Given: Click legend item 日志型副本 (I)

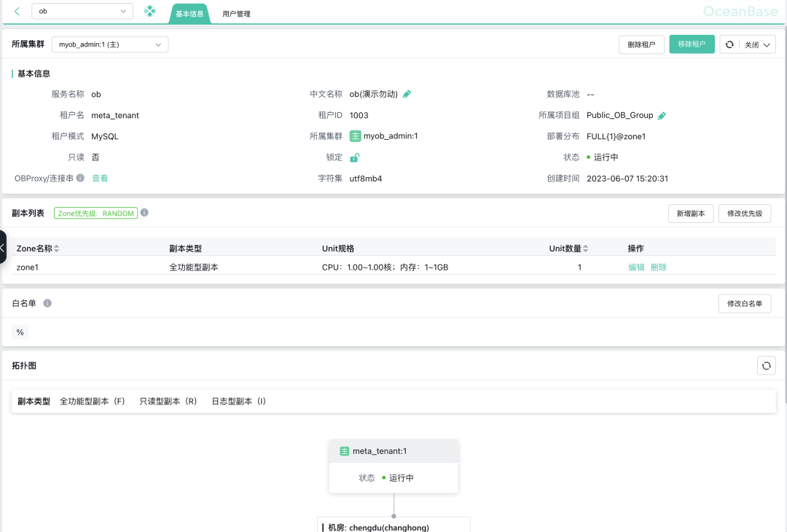Looking at the screenshot, I should [239, 402].
